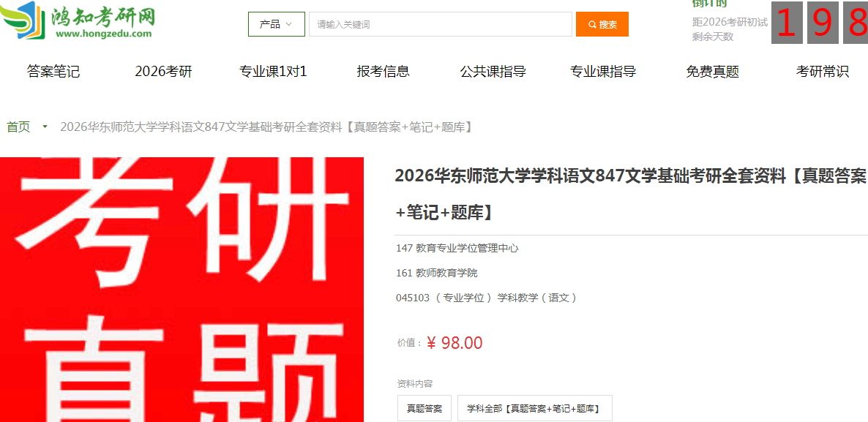Click the breadcrumb link for the 2026华东师范大学 product
Screen dimensions: 868x422
click(x=266, y=127)
